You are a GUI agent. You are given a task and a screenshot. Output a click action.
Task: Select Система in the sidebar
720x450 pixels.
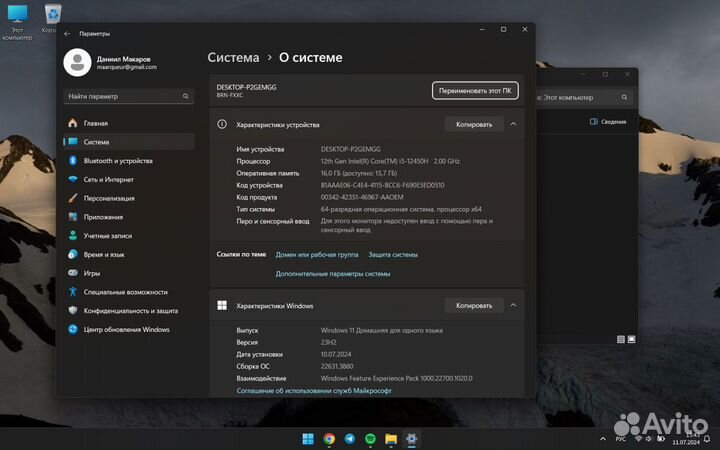129,142
